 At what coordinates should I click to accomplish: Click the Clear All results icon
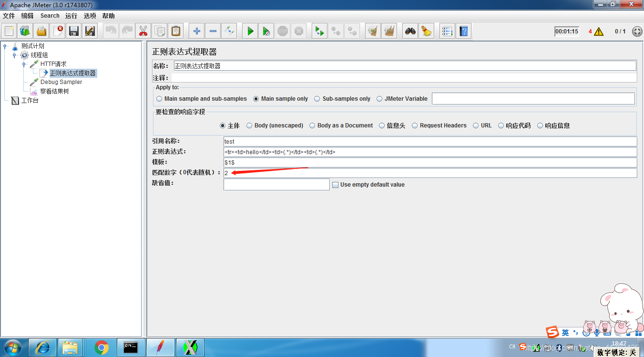pos(389,31)
